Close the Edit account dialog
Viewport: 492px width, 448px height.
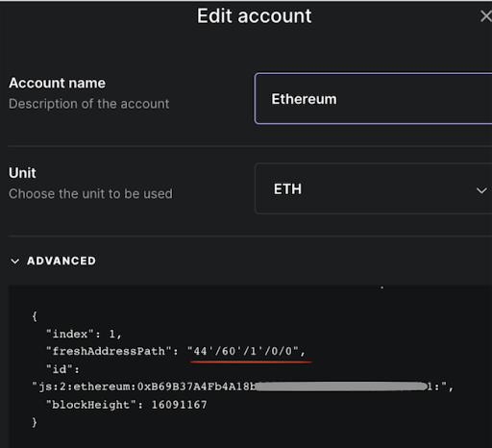coord(486,16)
